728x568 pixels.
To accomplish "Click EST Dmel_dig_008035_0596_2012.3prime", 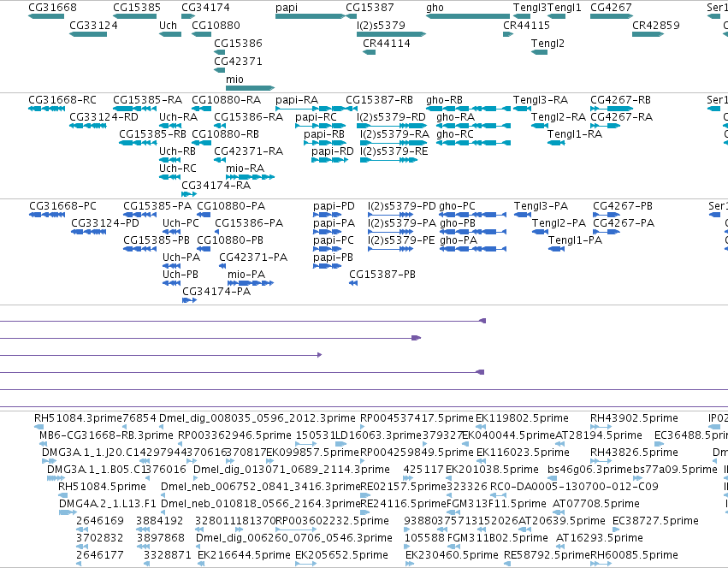I will 257,418.
